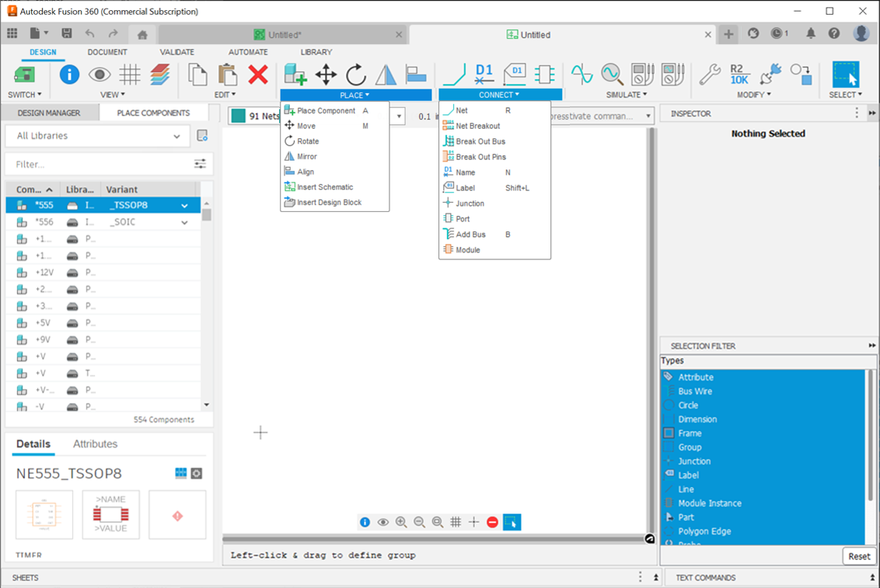Select the Rotate ribbon icon

[x=356, y=75]
